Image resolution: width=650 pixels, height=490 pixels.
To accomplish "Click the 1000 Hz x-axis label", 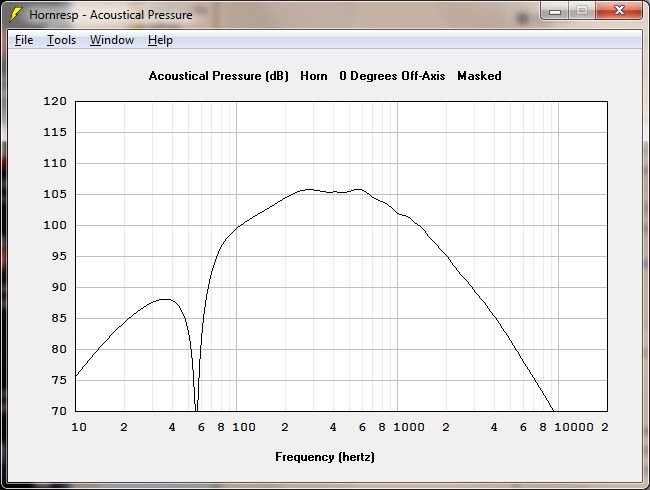I will 409,427.
